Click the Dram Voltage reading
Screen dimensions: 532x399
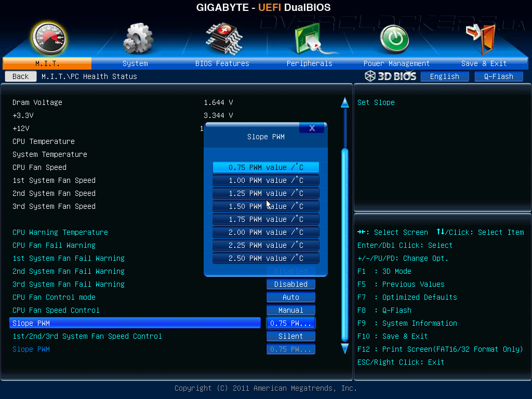pyautogui.click(x=37, y=102)
